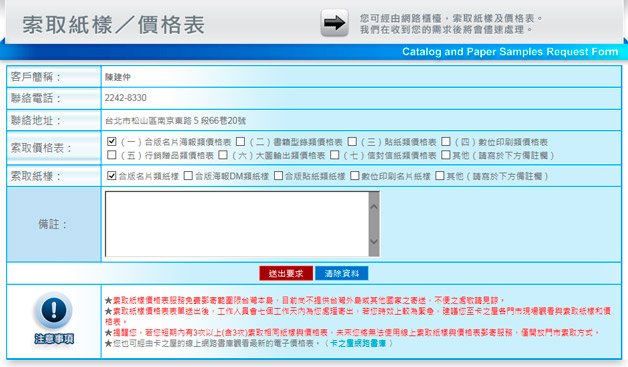Click the remarks scrollbar up arrow
This screenshot has width=628, height=367.
(x=374, y=207)
